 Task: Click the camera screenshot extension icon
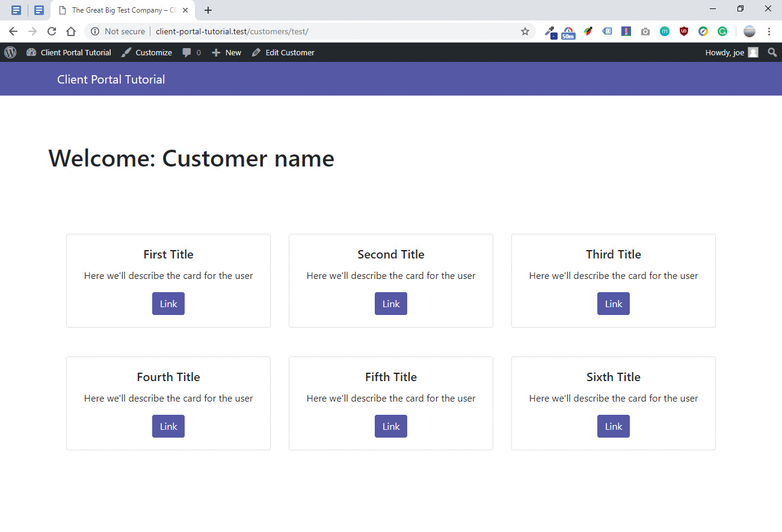point(645,31)
